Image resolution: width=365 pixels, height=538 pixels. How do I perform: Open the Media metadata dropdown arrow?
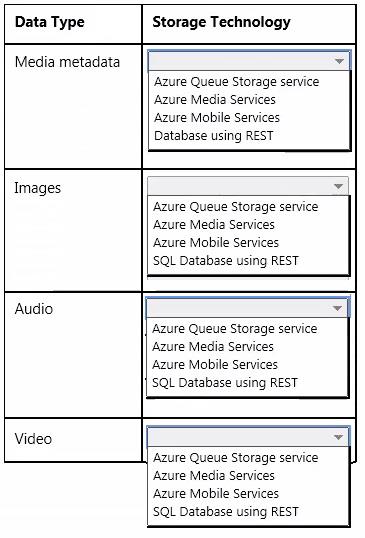pyautogui.click(x=339, y=61)
